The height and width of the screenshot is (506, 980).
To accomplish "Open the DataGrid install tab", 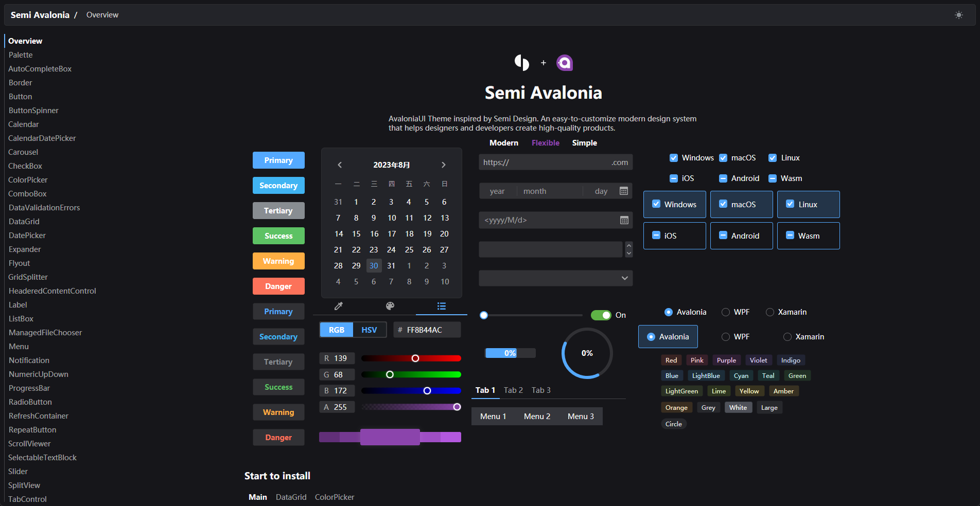I will [291, 497].
